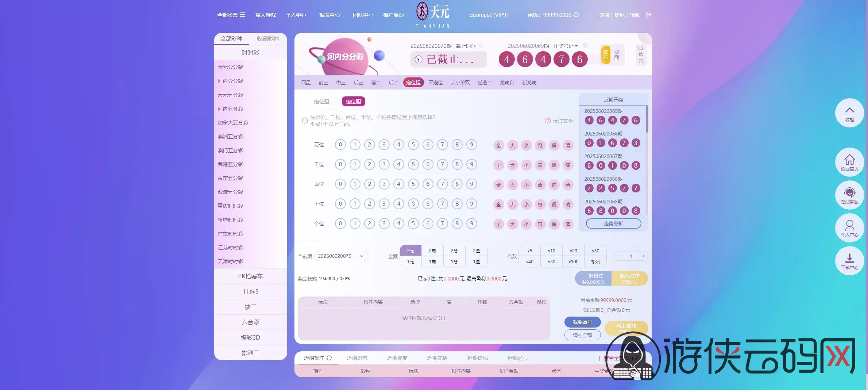Click the 我要追号 button

click(582, 322)
